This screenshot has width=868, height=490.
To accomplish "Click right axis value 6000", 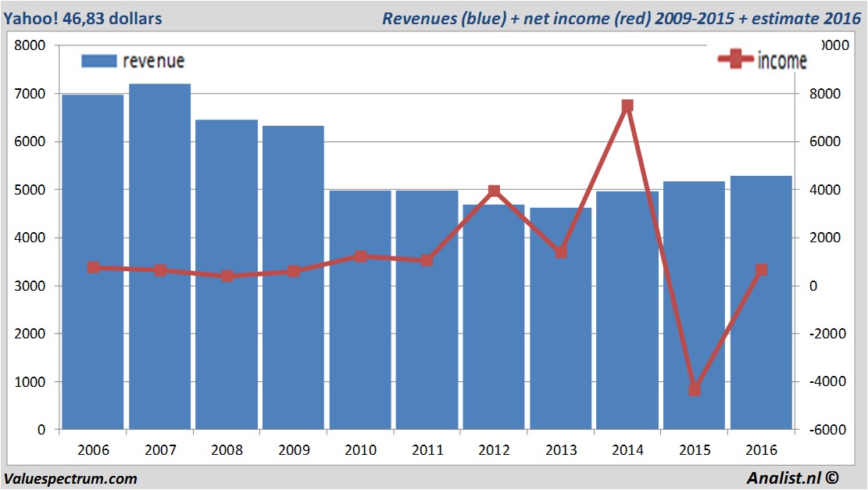I will pos(825,141).
